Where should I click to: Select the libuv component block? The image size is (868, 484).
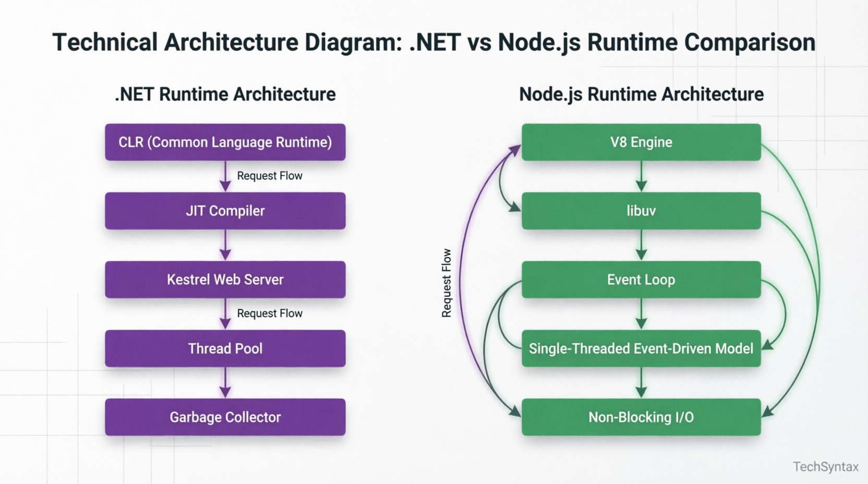pos(641,211)
